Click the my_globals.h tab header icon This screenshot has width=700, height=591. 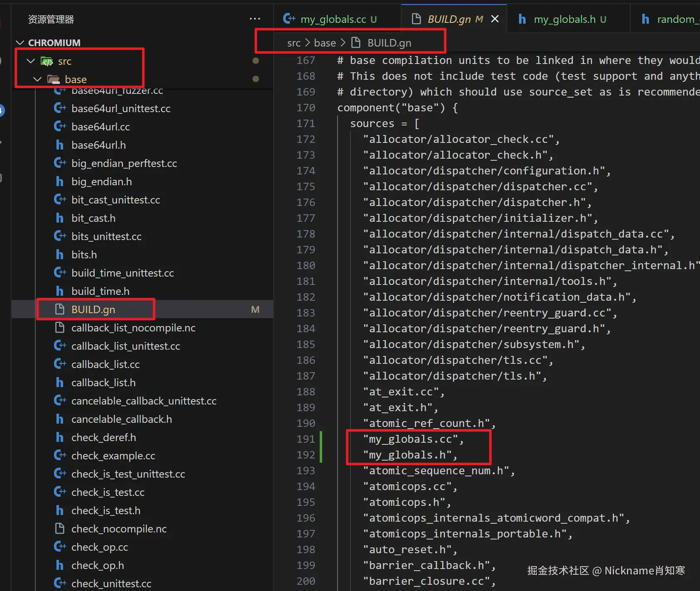point(522,19)
